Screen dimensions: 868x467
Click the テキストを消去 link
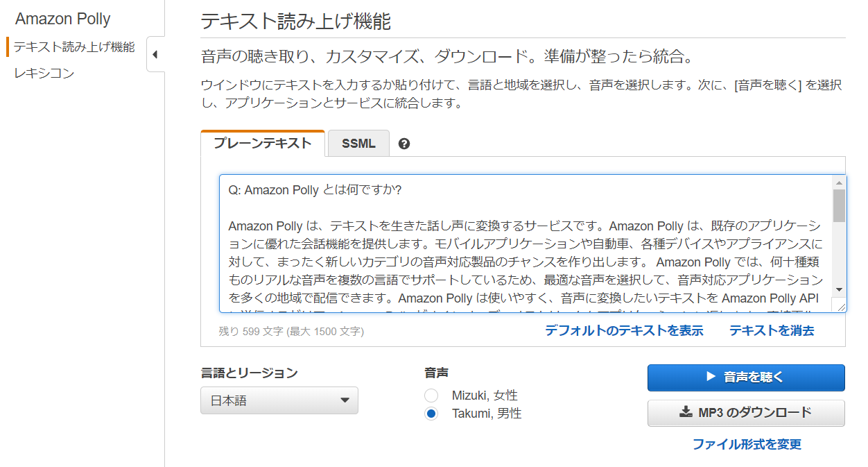pos(772,330)
